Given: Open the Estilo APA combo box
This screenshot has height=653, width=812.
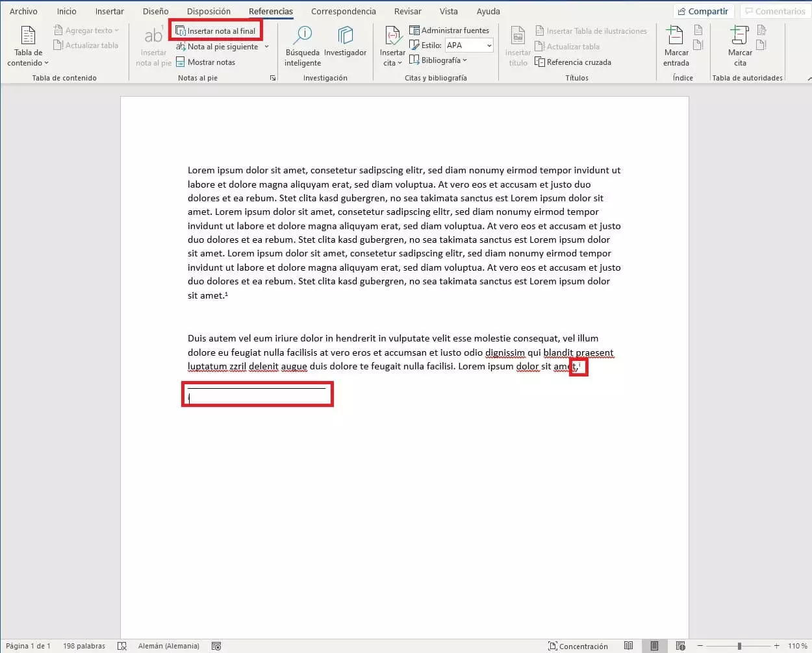Looking at the screenshot, I should (469, 45).
